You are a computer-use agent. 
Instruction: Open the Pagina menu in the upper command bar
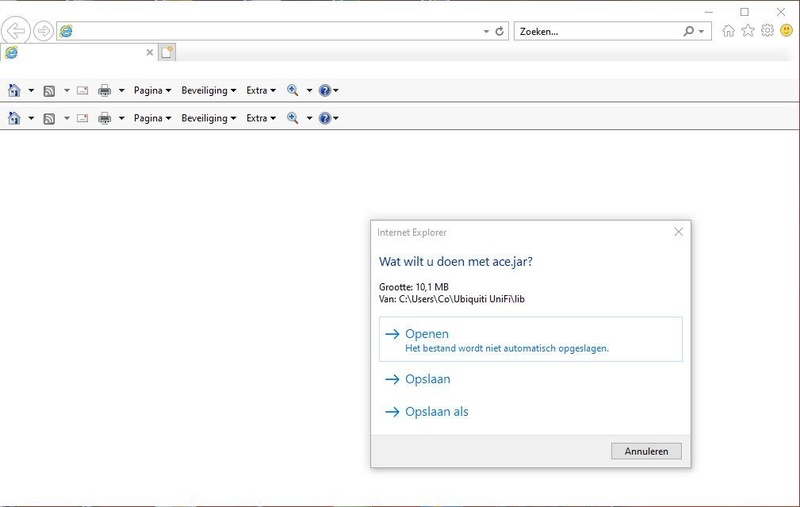pos(152,90)
